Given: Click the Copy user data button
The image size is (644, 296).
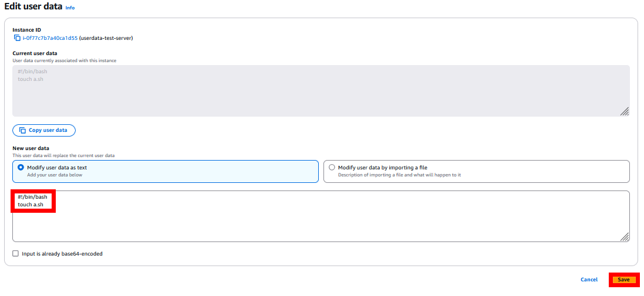Looking at the screenshot, I should click(x=44, y=130).
